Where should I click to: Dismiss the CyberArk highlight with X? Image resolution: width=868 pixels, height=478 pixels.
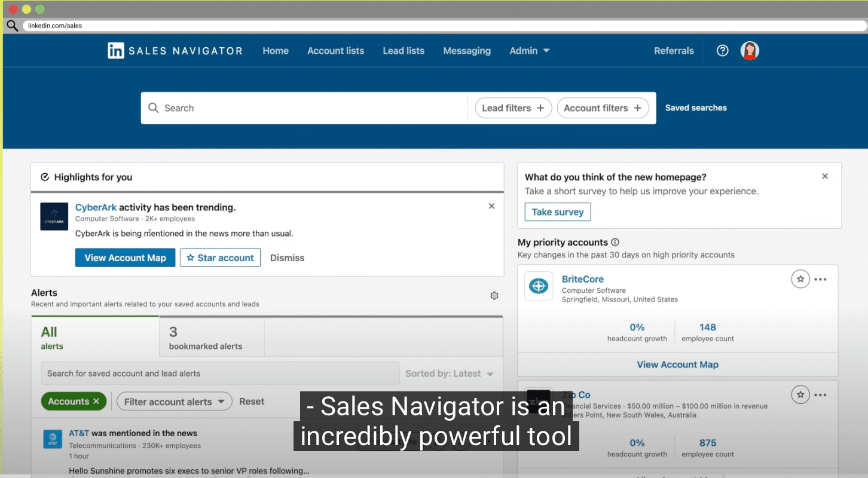(491, 206)
